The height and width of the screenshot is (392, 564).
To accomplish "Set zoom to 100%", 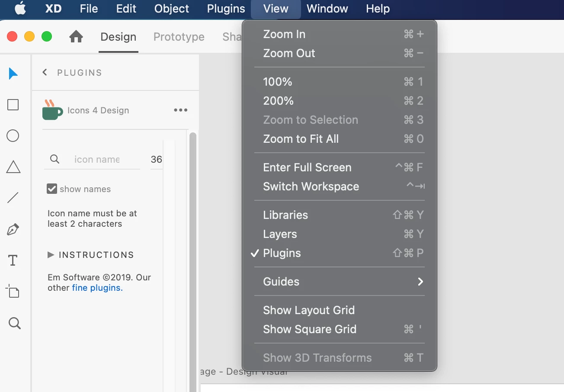I will (340, 82).
